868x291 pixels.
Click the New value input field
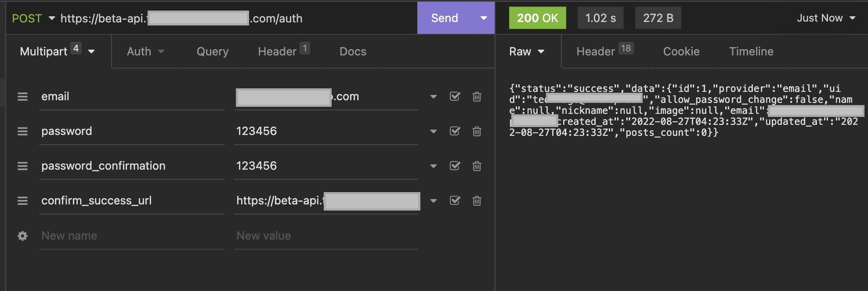click(x=326, y=236)
